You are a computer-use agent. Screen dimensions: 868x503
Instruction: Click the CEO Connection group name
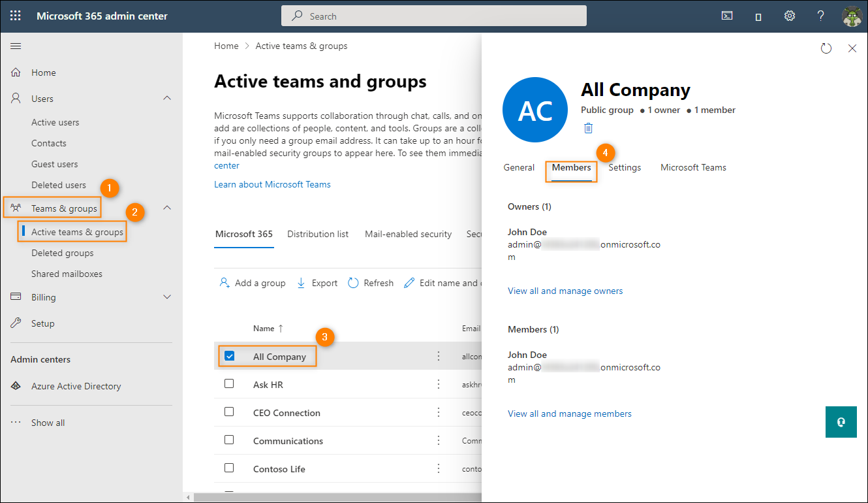(287, 413)
